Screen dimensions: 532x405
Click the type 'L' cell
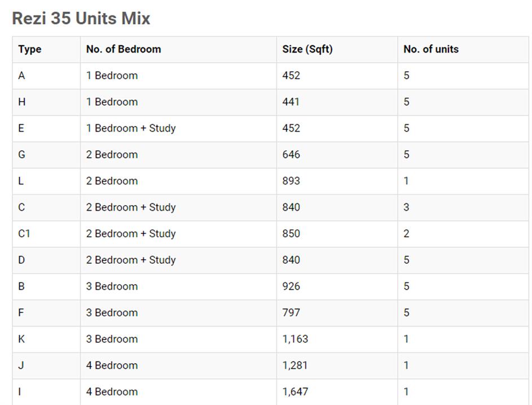pos(21,181)
